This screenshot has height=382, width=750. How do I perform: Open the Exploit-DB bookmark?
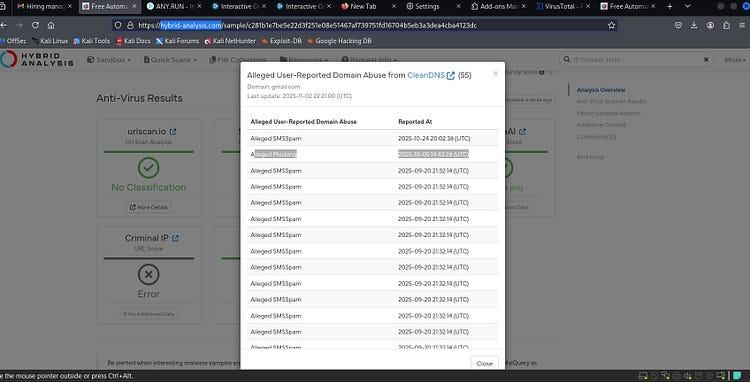tap(282, 41)
